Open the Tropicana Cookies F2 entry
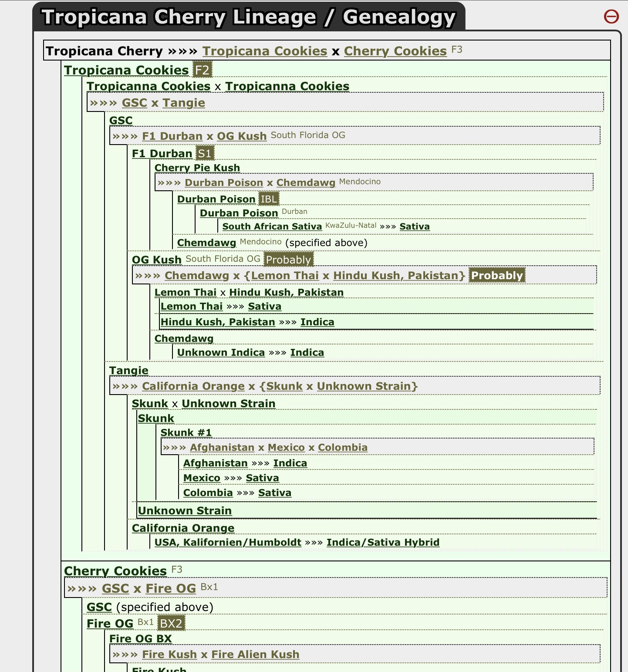The width and height of the screenshot is (628, 672). click(126, 70)
